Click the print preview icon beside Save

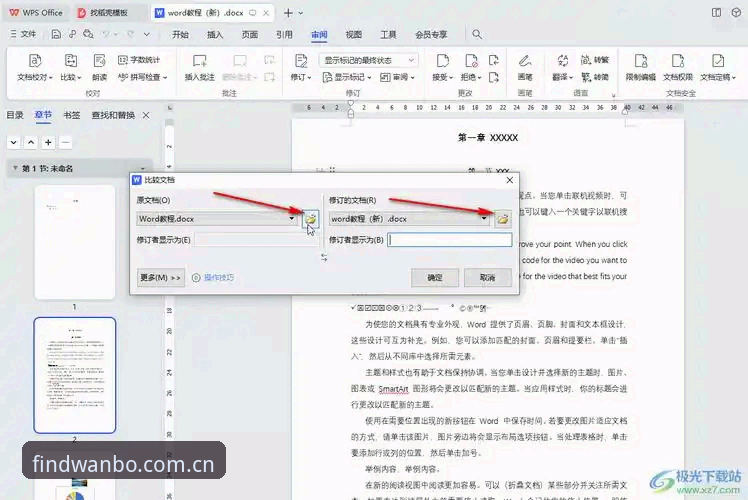pos(88,34)
